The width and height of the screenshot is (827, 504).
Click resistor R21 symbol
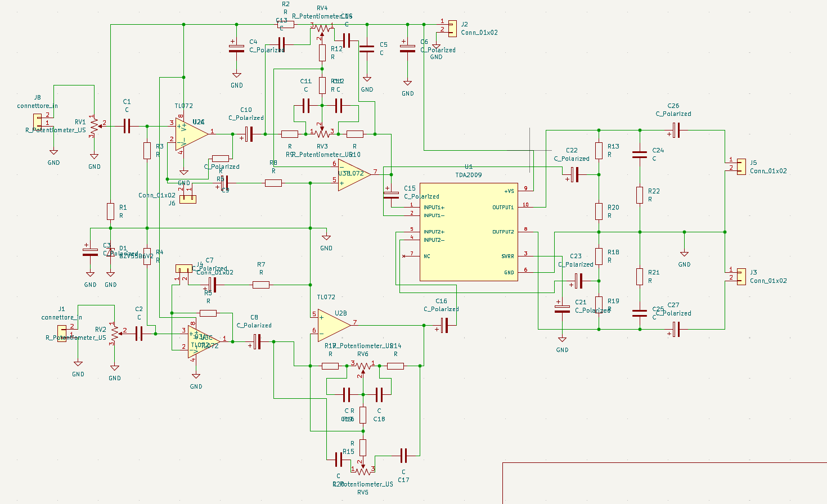(x=640, y=276)
